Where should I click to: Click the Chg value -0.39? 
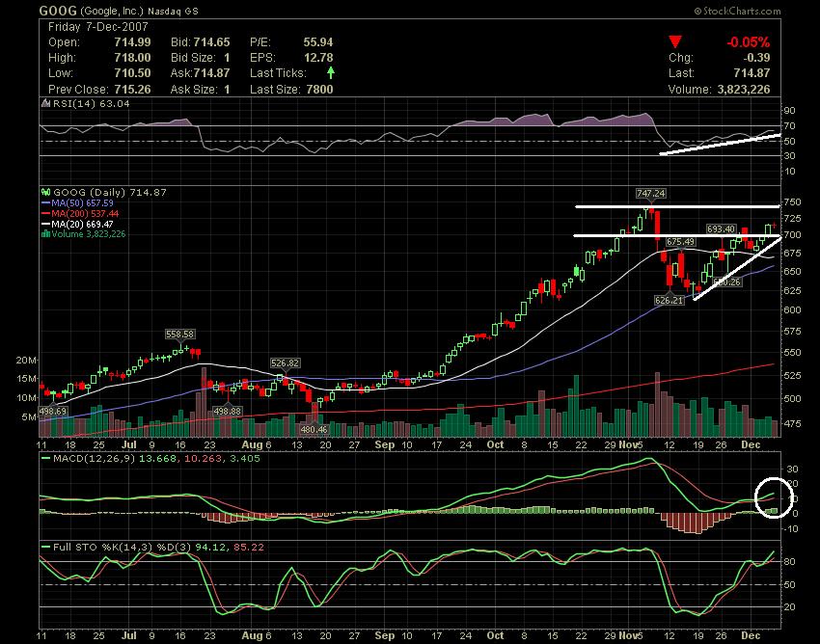[x=756, y=58]
